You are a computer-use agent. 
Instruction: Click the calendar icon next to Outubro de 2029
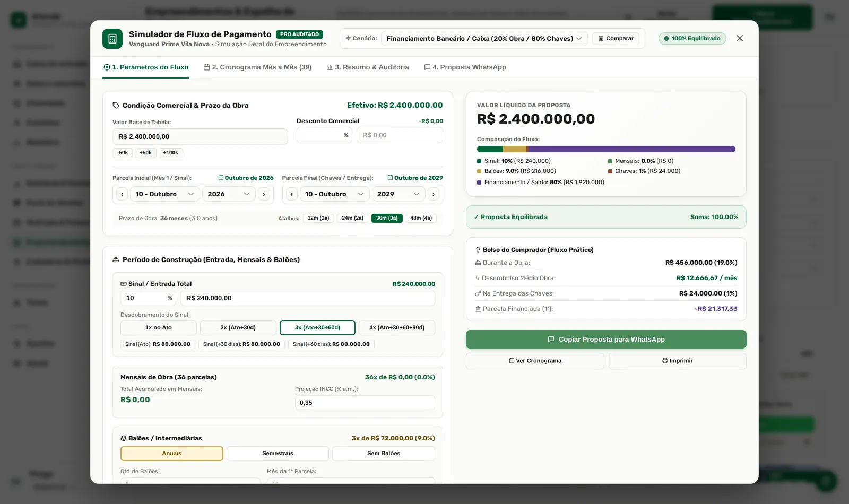(x=391, y=178)
